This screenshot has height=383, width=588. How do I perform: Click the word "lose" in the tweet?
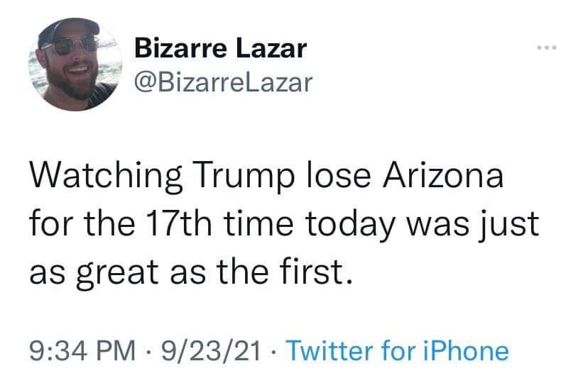[327, 177]
